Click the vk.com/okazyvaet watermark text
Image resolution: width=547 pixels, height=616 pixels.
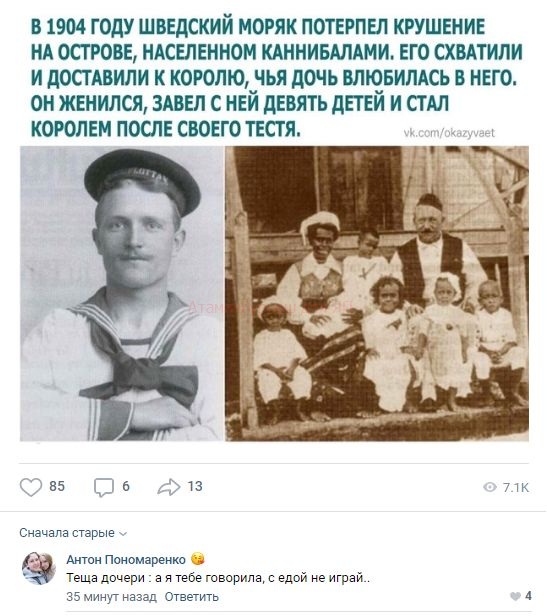[x=449, y=133]
